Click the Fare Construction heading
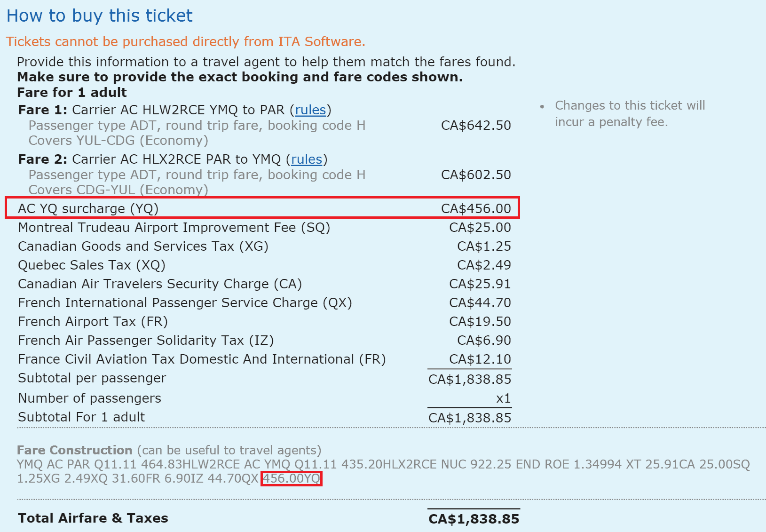This screenshot has height=532, width=766. pyautogui.click(x=75, y=450)
